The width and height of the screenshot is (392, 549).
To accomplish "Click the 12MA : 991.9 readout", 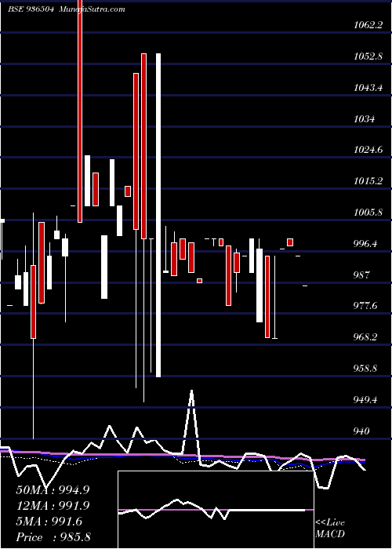I will pyautogui.click(x=53, y=506).
